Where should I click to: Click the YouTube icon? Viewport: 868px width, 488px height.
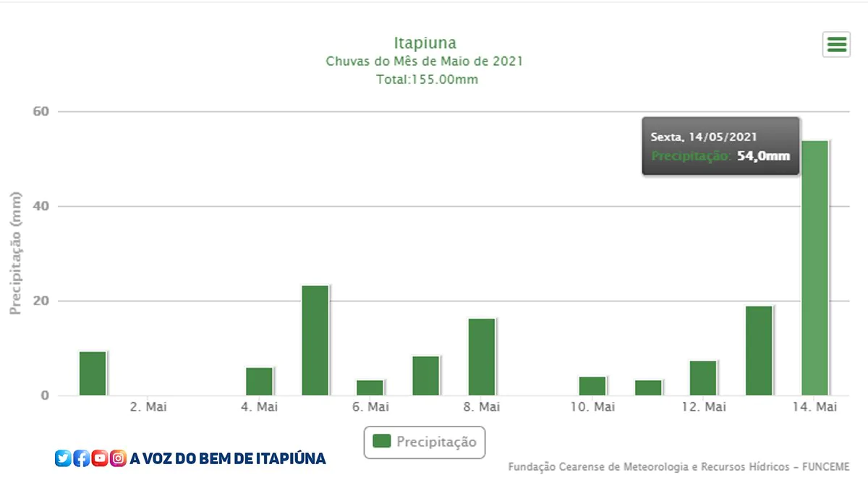100,458
